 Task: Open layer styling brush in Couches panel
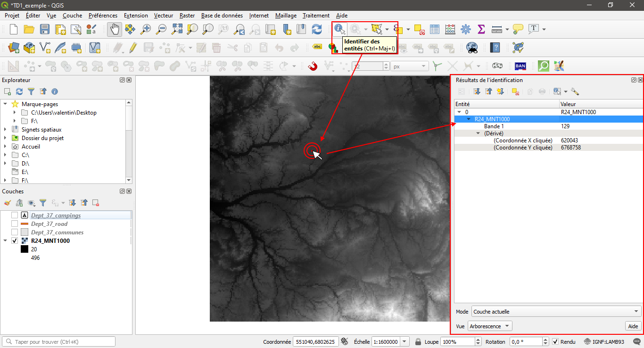pos(7,203)
